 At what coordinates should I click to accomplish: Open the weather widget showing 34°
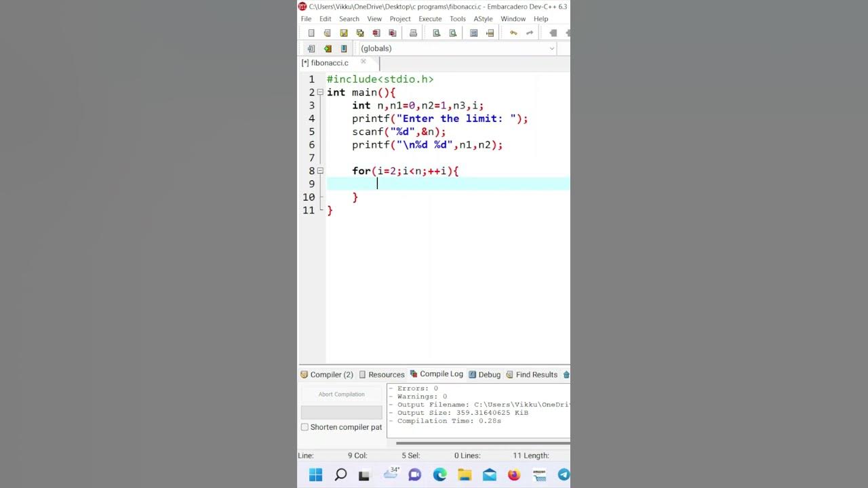tap(391, 474)
